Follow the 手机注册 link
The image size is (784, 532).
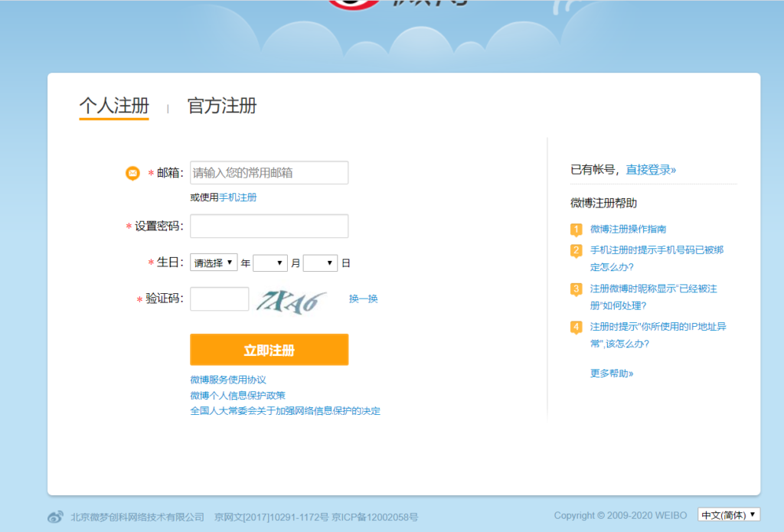[238, 197]
